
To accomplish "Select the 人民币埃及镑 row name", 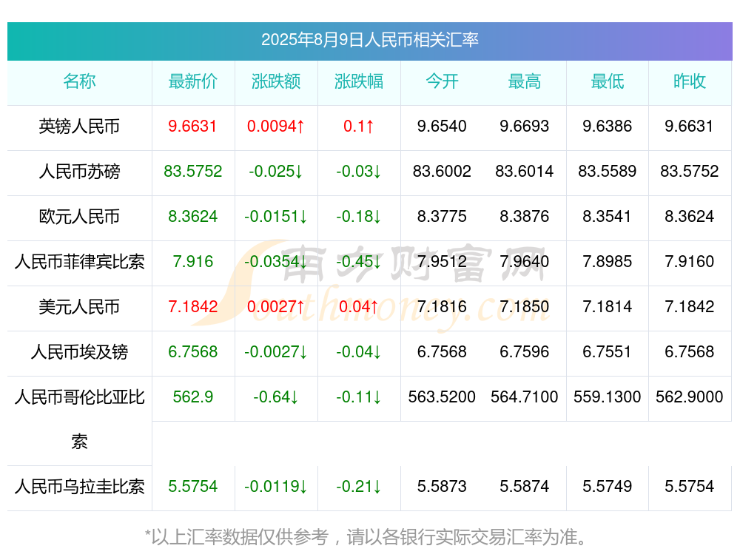I will click(x=79, y=352).
